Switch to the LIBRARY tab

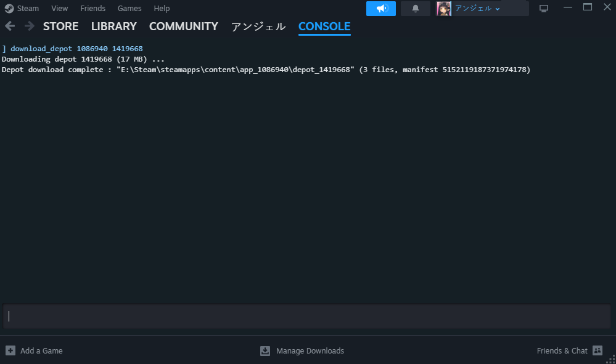(x=114, y=26)
